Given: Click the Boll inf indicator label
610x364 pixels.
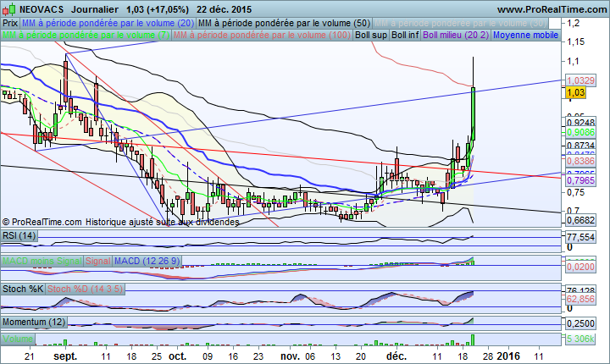Looking at the screenshot, I should (405, 36).
